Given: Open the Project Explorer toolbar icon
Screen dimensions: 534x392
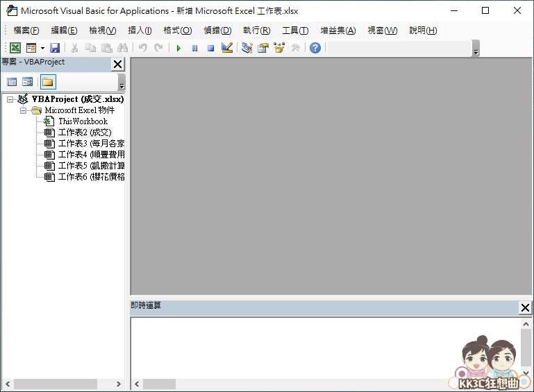Looking at the screenshot, I should point(247,48).
